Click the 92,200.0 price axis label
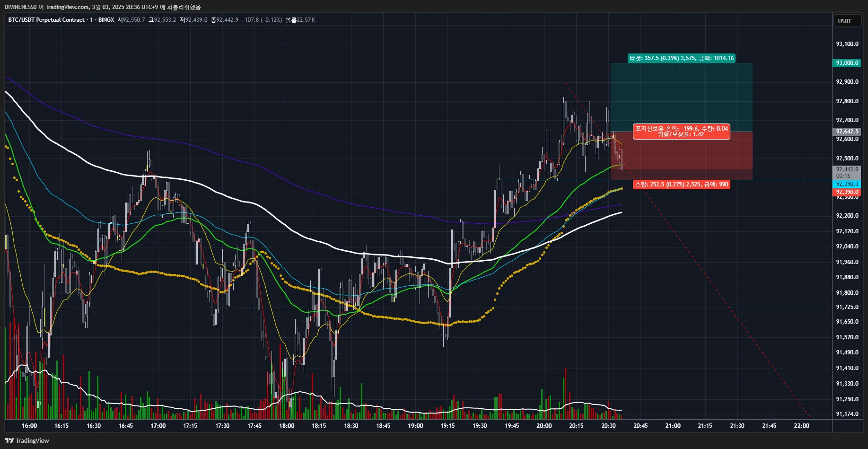 click(x=847, y=216)
